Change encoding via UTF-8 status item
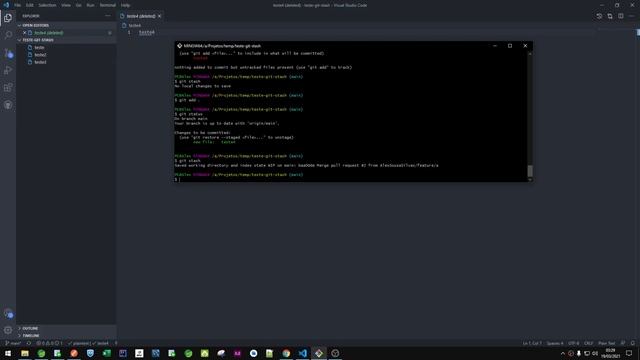 point(573,343)
